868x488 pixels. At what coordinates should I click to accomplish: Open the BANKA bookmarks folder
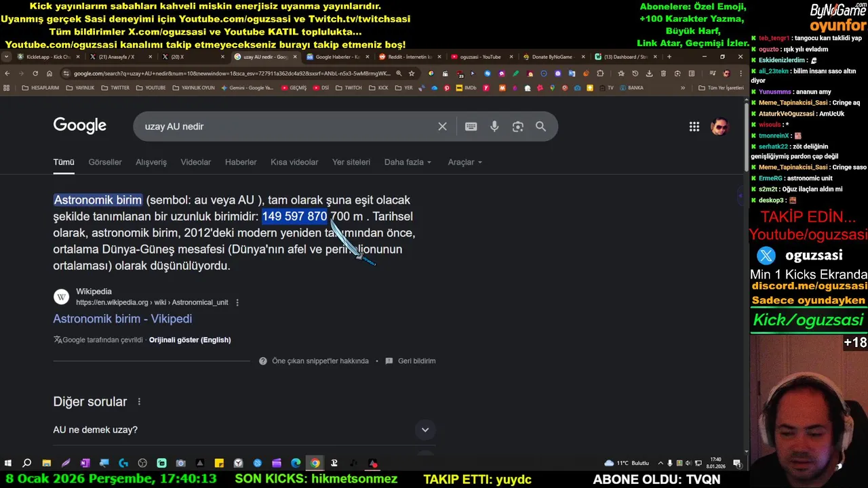[631, 87]
